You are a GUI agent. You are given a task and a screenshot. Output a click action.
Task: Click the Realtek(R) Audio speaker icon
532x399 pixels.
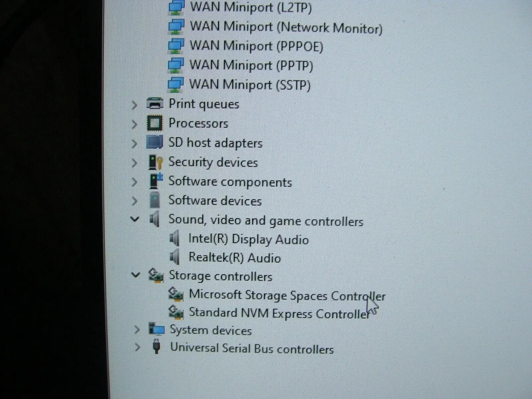175,257
